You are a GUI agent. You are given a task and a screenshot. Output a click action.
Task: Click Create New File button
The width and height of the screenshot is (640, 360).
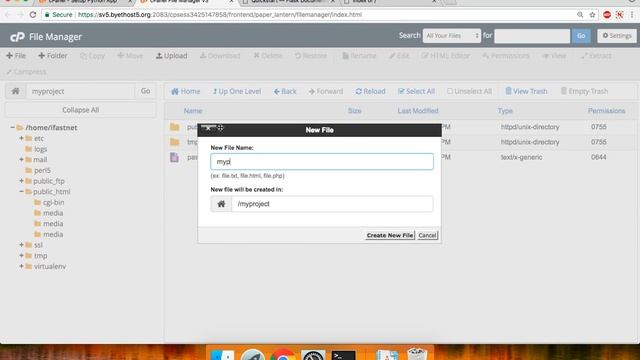[x=390, y=236]
